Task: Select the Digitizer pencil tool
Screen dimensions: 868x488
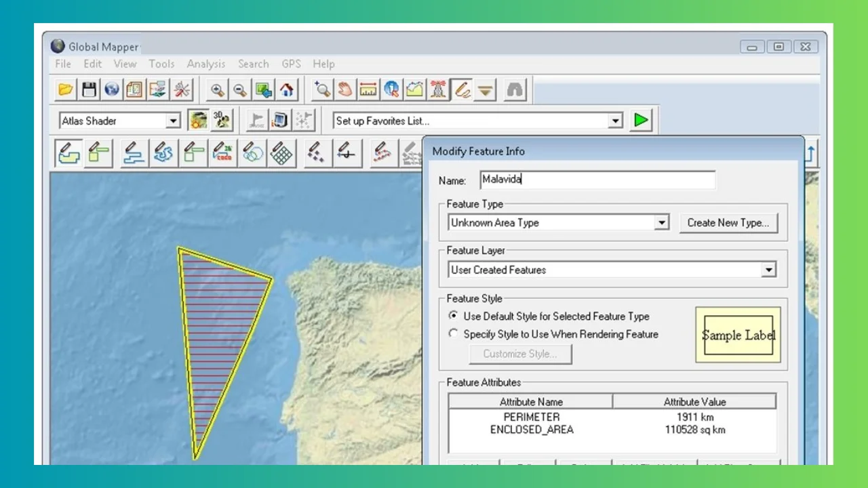Action: 462,89
